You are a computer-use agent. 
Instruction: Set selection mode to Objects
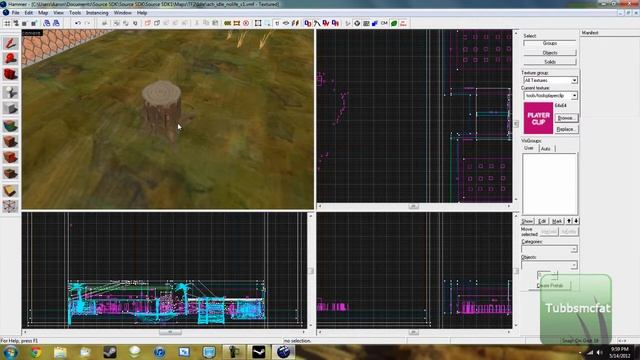click(x=550, y=53)
